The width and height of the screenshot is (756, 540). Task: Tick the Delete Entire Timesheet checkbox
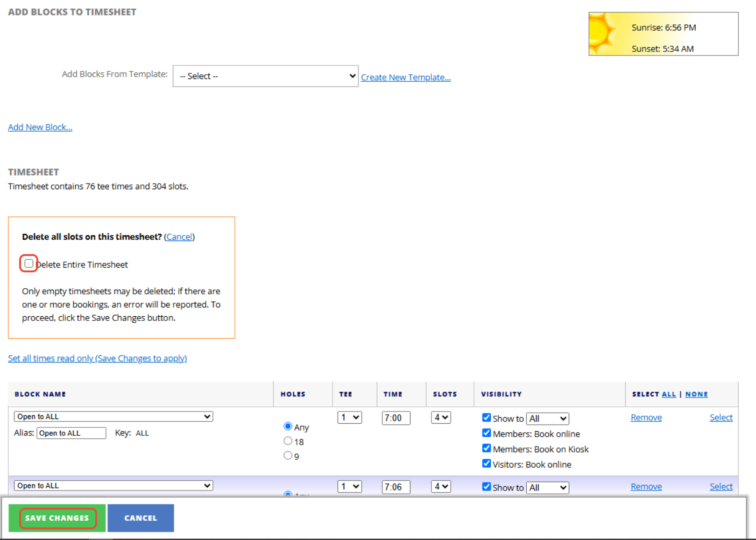point(29,264)
